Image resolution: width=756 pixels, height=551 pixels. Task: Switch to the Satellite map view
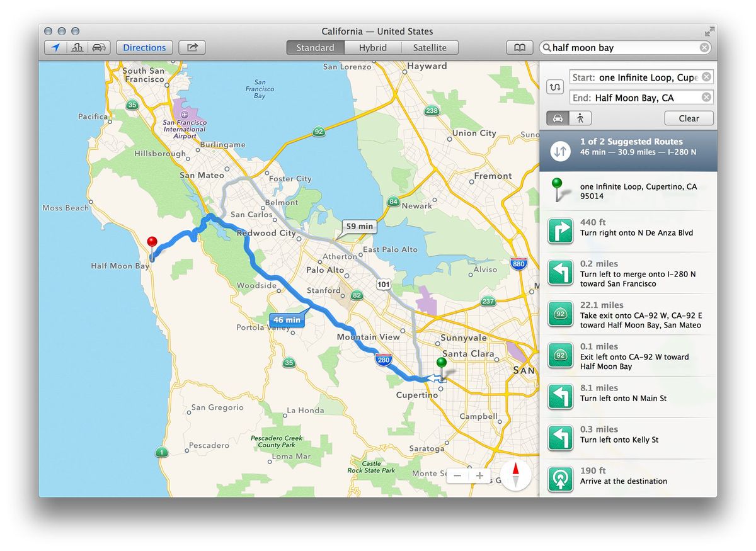click(x=430, y=47)
